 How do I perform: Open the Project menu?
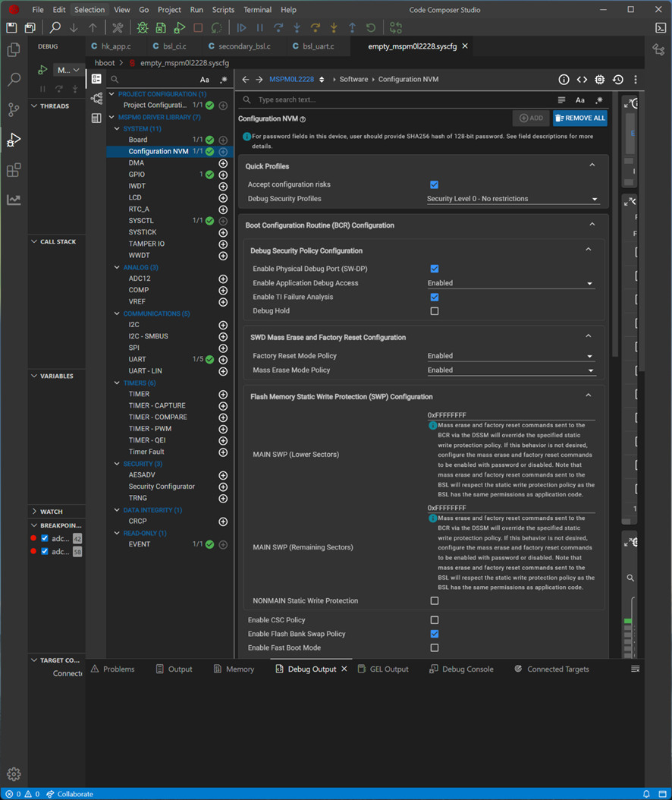[169, 10]
